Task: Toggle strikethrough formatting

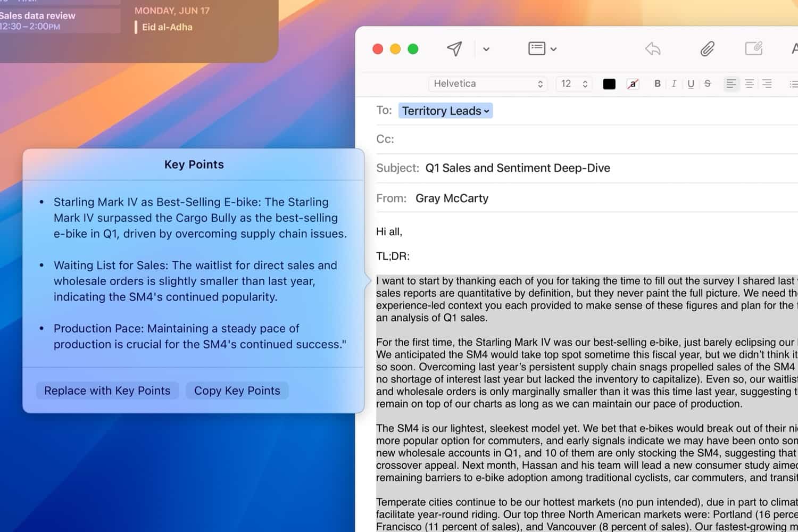Action: tap(708, 84)
